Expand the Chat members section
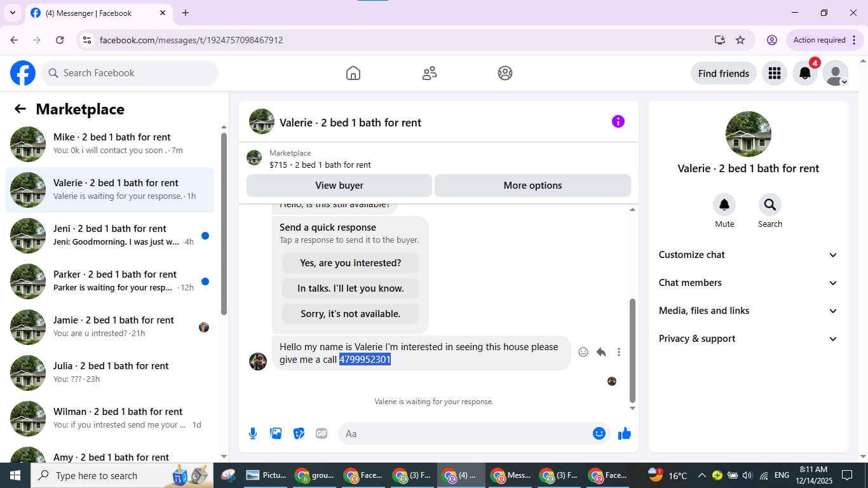Image resolution: width=868 pixels, height=488 pixels. (x=749, y=283)
